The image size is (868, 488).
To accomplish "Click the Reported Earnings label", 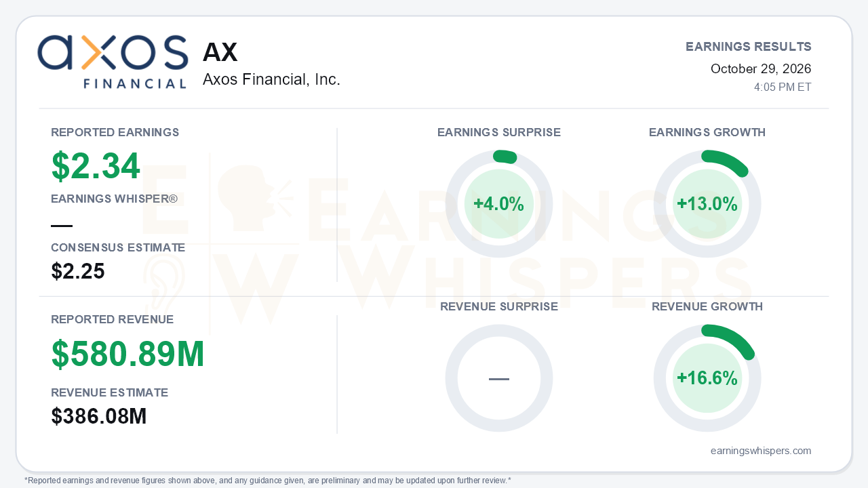I will point(115,132).
